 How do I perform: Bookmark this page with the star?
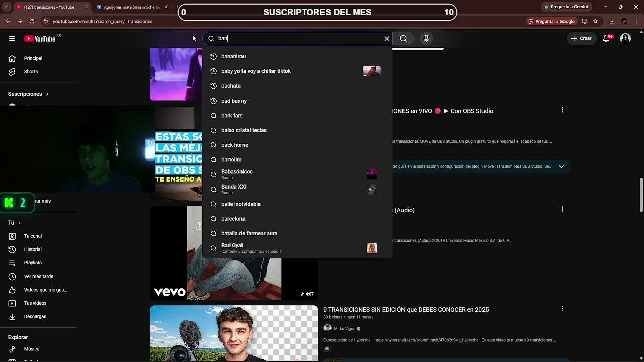(x=596, y=21)
